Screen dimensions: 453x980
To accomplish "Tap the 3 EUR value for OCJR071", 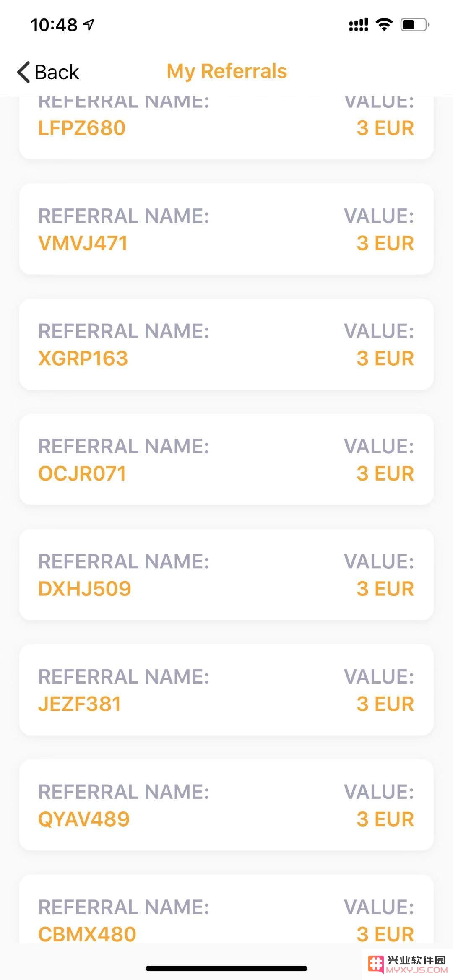I will [x=385, y=474].
